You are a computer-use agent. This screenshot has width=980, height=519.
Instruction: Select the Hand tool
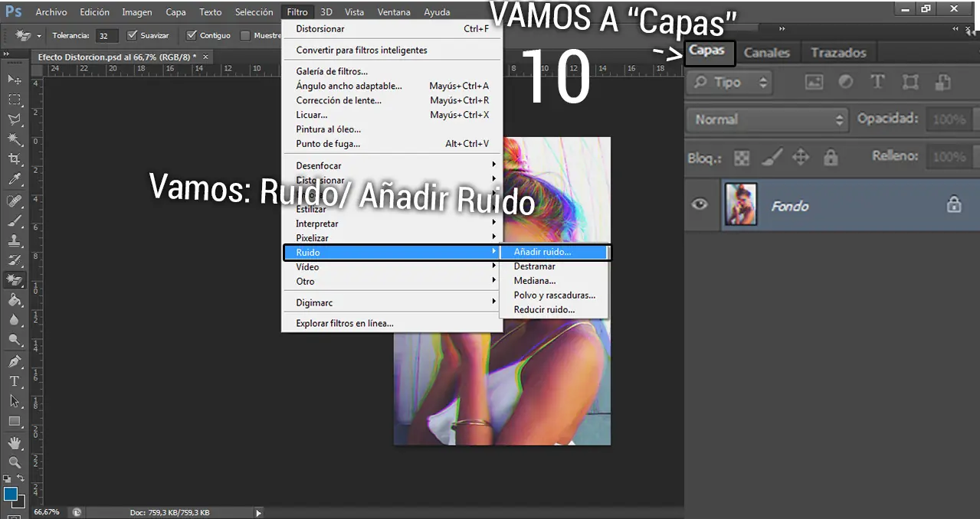pyautogui.click(x=15, y=442)
